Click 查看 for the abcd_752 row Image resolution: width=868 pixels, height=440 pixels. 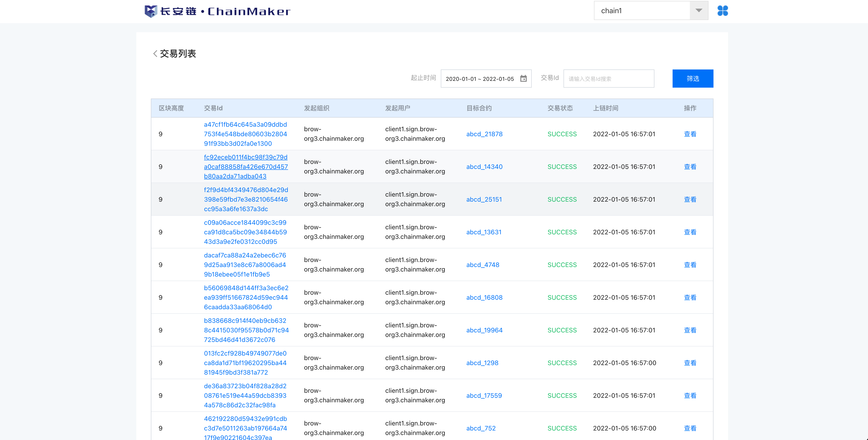tap(690, 428)
